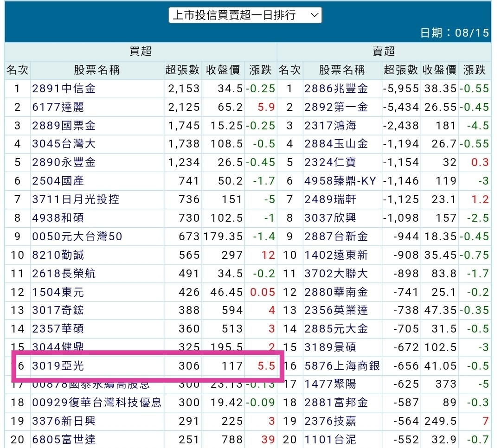The image size is (501, 448).
Task: Click volume -1,146 for 臻鼎-KY
Action: 401,181
